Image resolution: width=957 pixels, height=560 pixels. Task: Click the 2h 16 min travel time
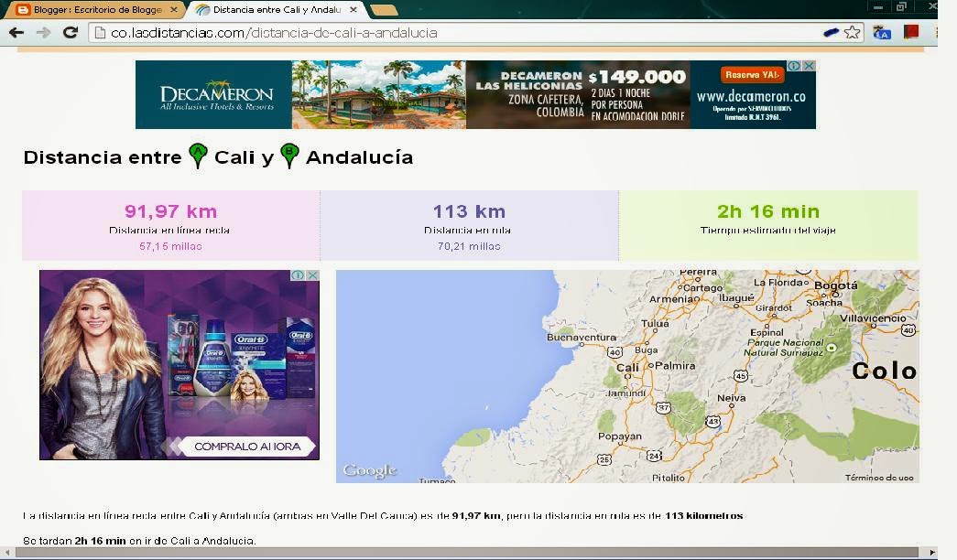pos(768,211)
